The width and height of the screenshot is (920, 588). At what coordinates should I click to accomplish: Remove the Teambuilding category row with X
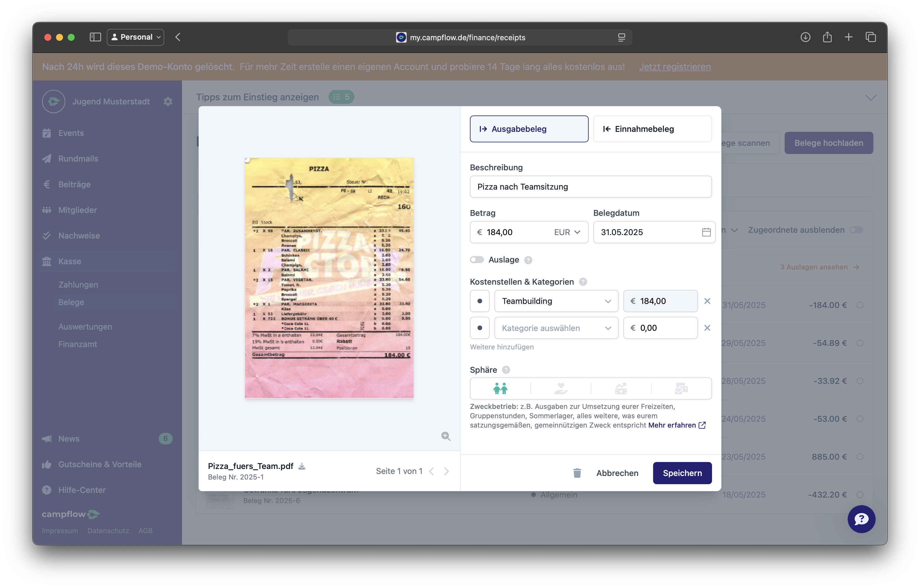pos(707,301)
